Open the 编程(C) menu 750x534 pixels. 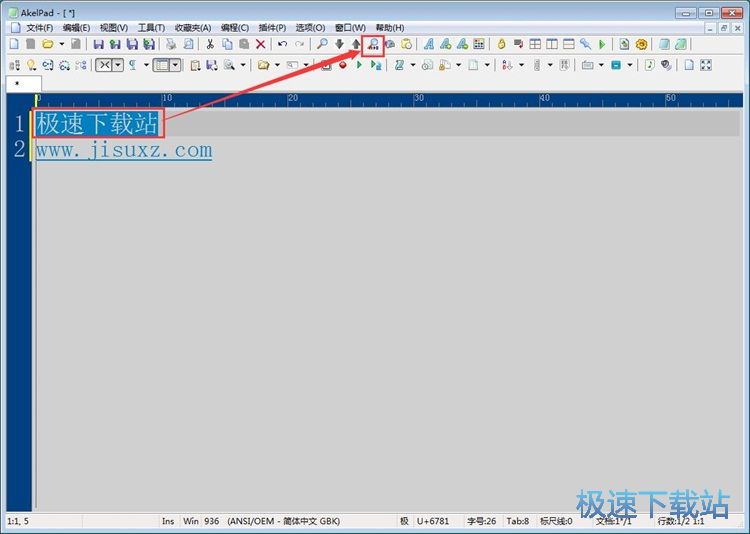coord(234,28)
